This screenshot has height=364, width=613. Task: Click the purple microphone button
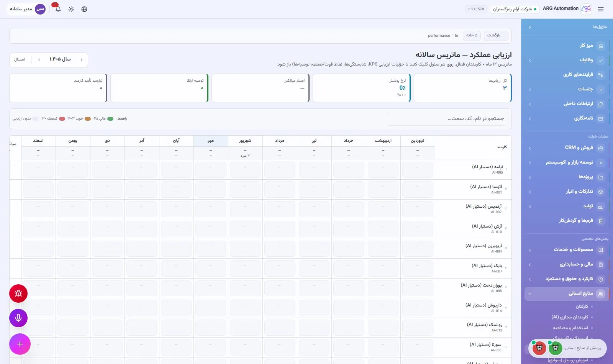18,318
